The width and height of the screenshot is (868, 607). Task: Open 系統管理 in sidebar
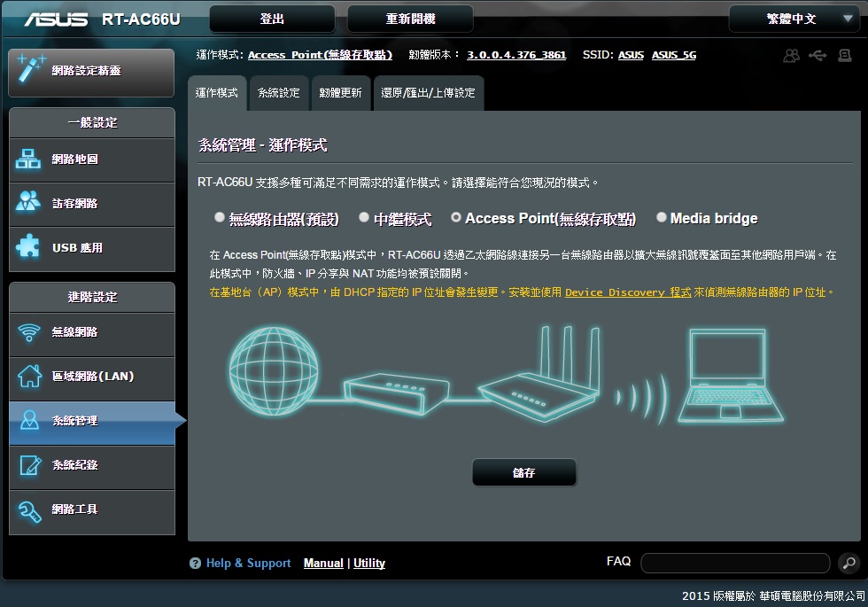click(x=92, y=424)
